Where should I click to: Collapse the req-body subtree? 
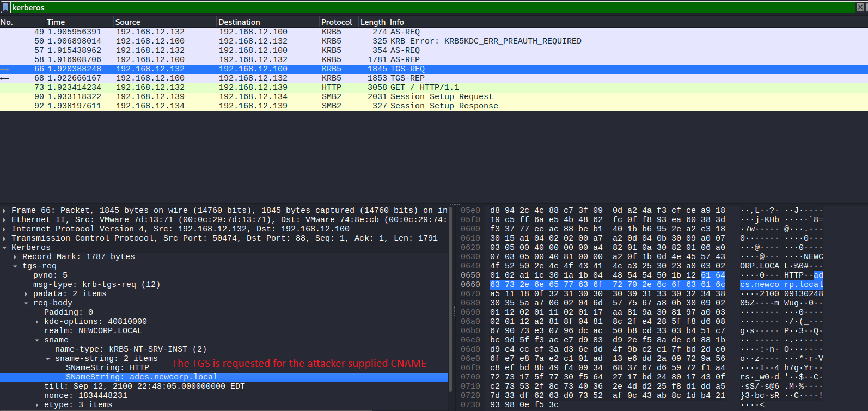(26, 303)
